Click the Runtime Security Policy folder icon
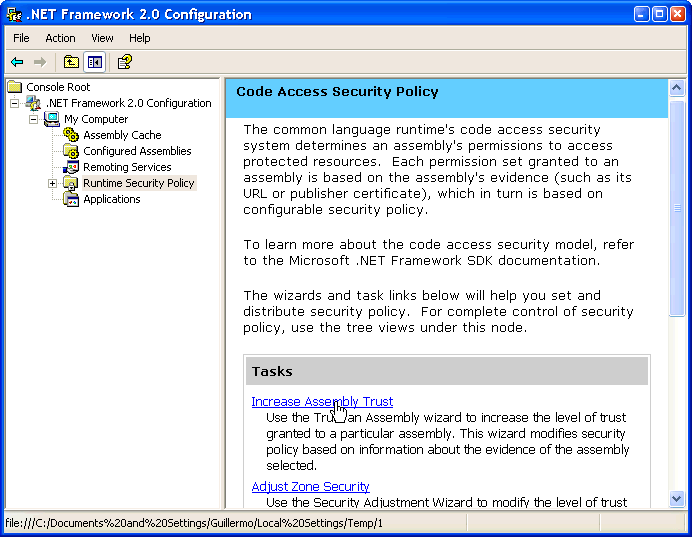 71,183
